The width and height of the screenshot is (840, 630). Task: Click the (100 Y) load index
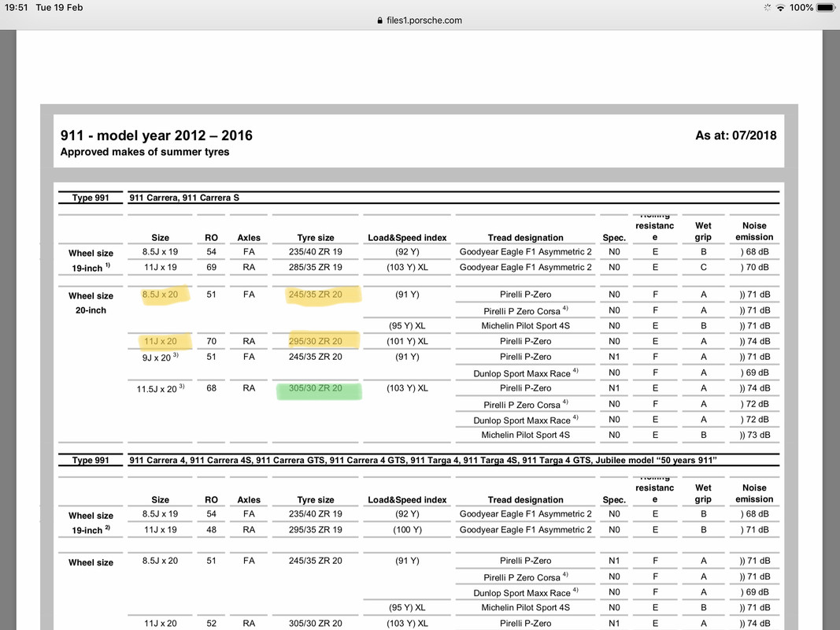407,530
